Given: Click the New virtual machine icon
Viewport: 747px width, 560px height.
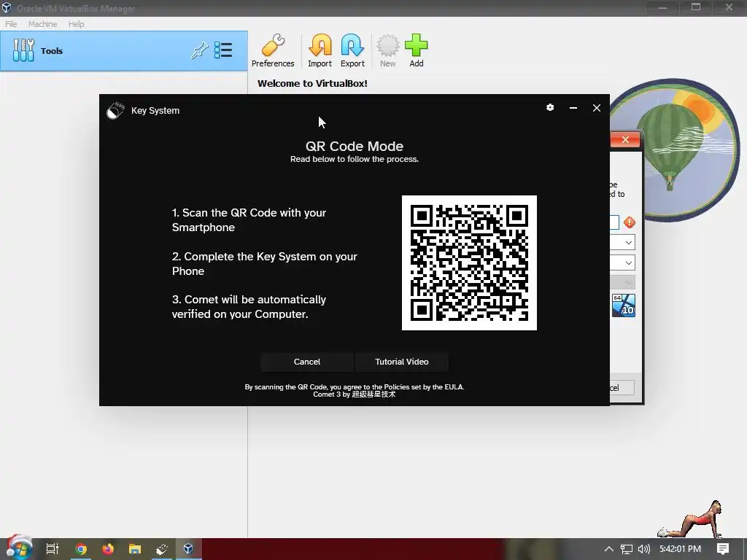Looking at the screenshot, I should point(388,50).
